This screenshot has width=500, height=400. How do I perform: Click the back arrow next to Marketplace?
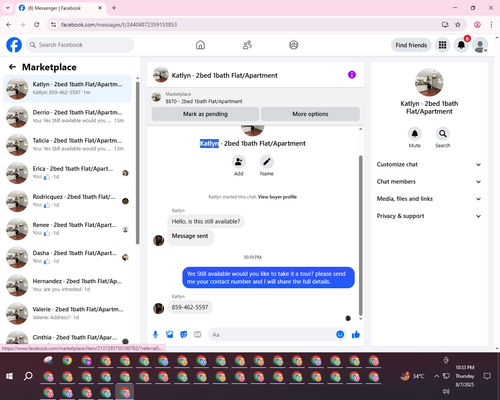12,67
